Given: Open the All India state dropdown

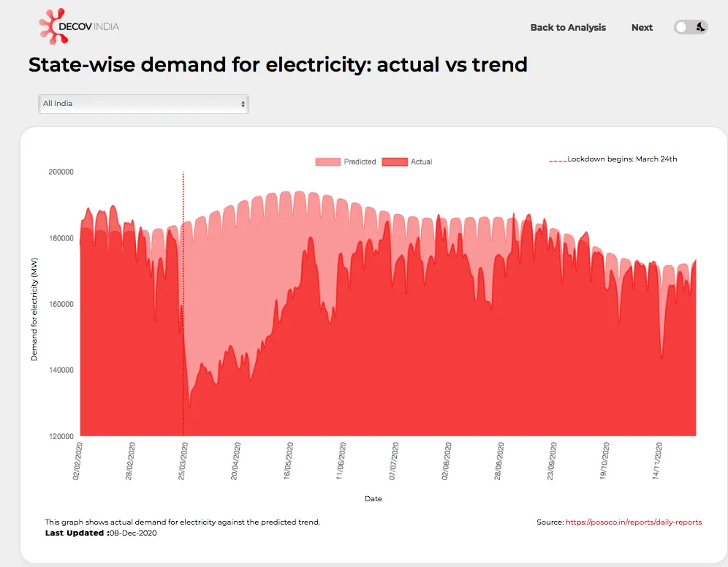Looking at the screenshot, I should (143, 104).
